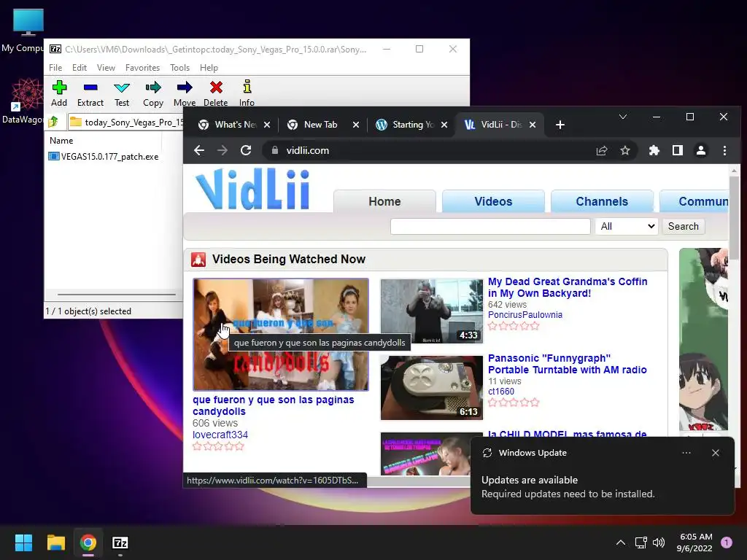Select VEGAS15.0.177_patch.exe in 7-Zip

104,157
